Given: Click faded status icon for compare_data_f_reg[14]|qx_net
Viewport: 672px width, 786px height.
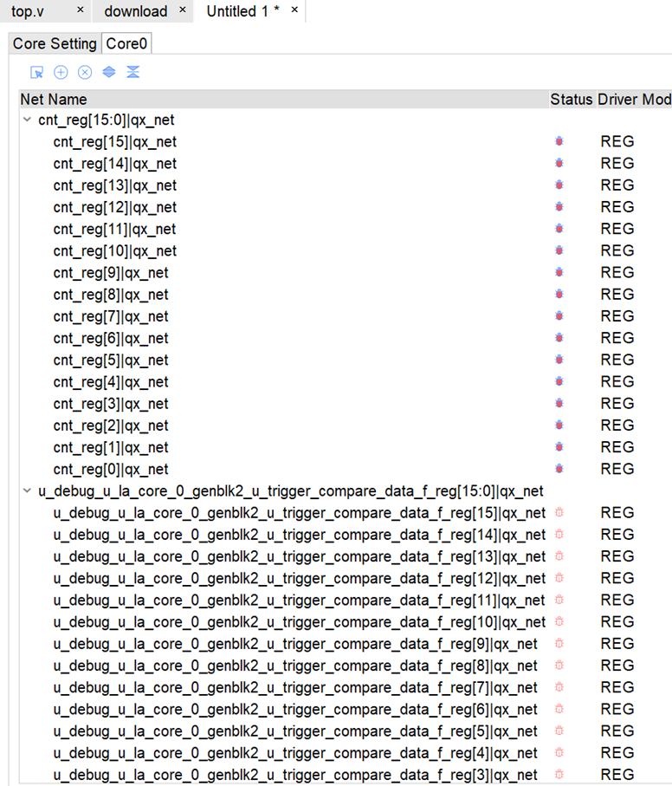Looking at the screenshot, I should (x=559, y=535).
